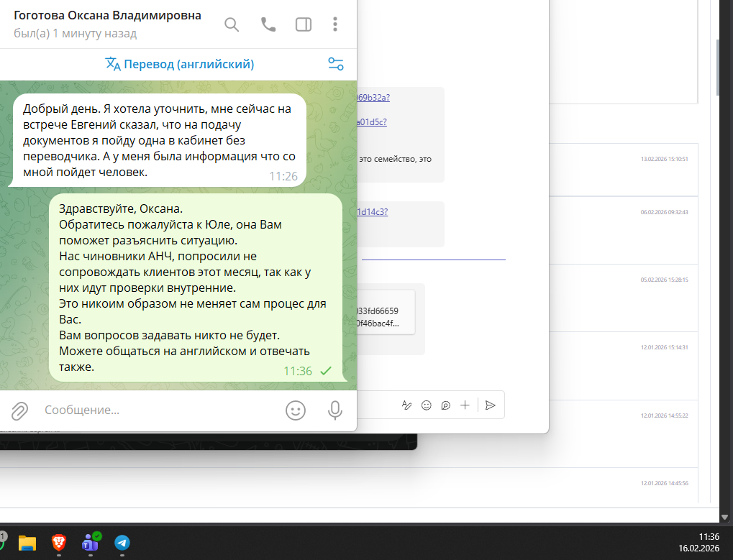Open Microsoft Teams from the taskbar

(x=90, y=543)
